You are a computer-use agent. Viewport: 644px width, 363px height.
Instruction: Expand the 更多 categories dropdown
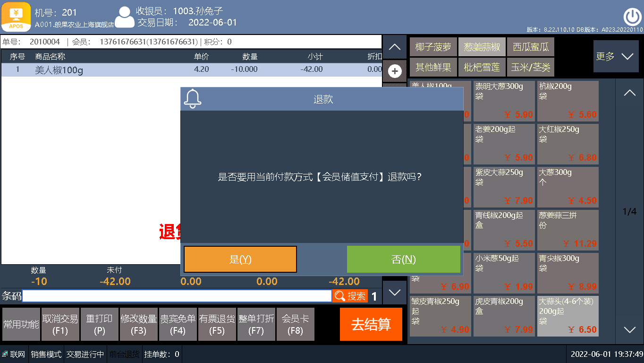pos(615,56)
